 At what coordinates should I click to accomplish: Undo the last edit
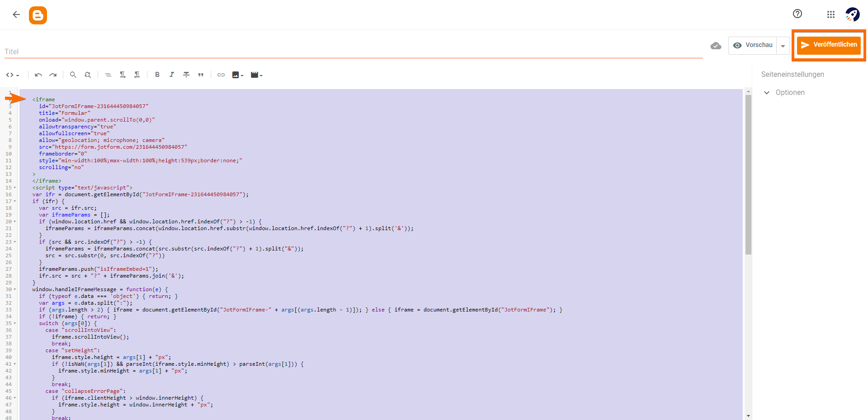click(38, 75)
